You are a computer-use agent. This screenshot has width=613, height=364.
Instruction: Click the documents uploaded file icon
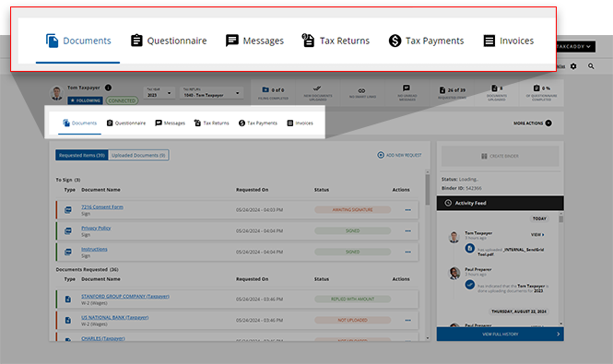494,88
